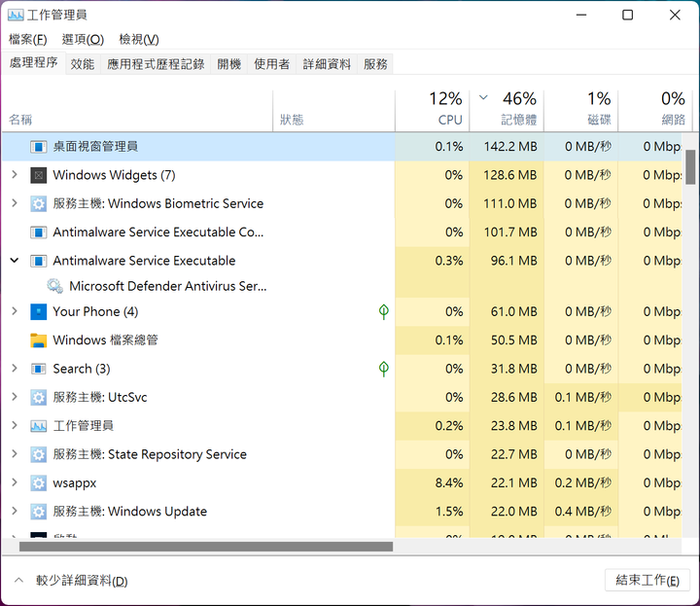Click the horizontal scrollbar thumb
Screen dimensions: 700x606
pos(206,546)
